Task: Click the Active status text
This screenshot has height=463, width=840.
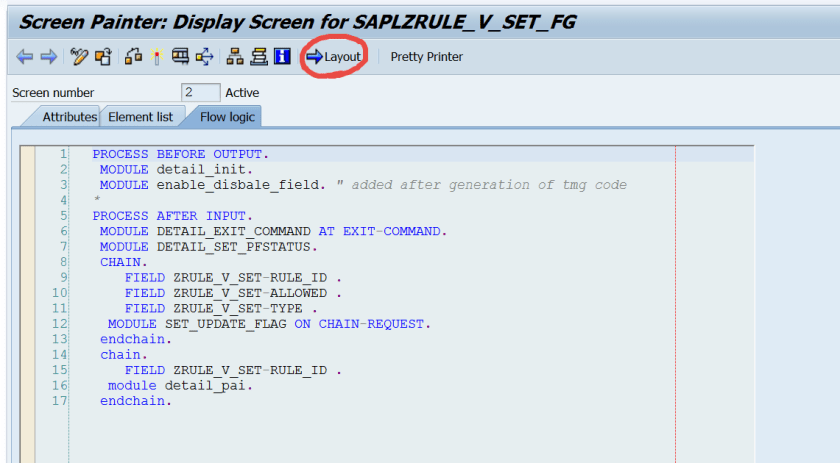Action: (242, 93)
